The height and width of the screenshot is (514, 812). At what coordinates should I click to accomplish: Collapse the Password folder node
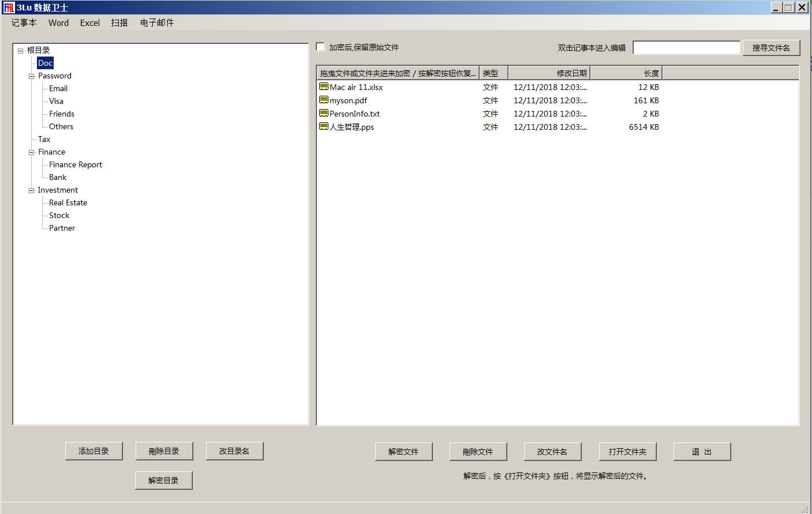(32, 76)
